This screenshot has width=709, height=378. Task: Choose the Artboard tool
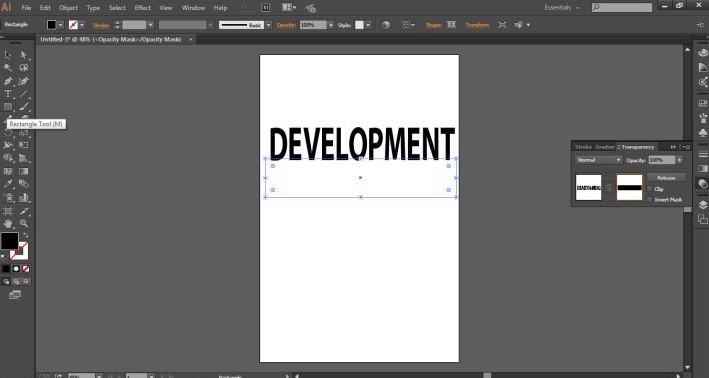point(8,211)
